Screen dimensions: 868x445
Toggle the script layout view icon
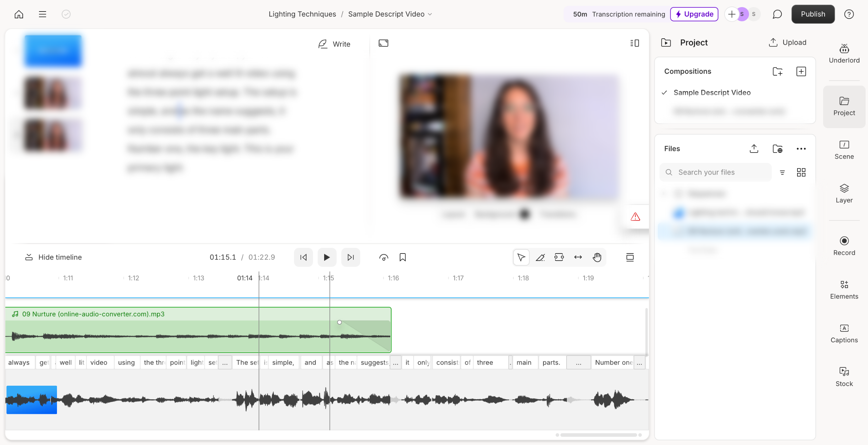point(634,43)
